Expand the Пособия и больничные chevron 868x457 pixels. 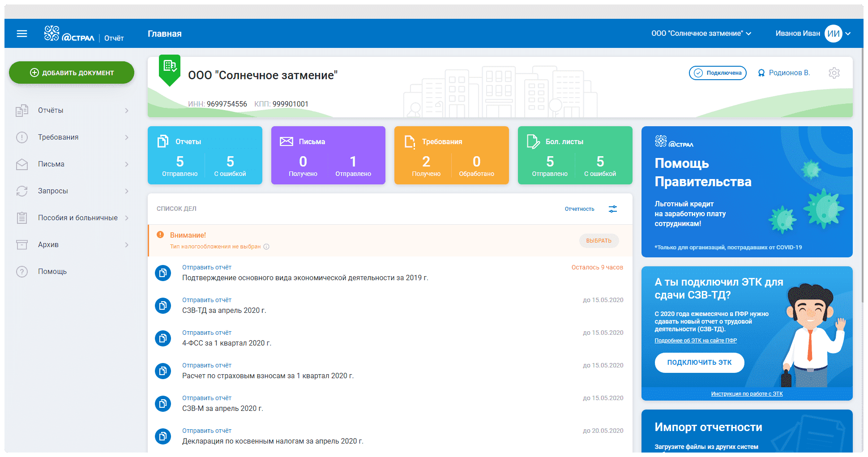127,218
